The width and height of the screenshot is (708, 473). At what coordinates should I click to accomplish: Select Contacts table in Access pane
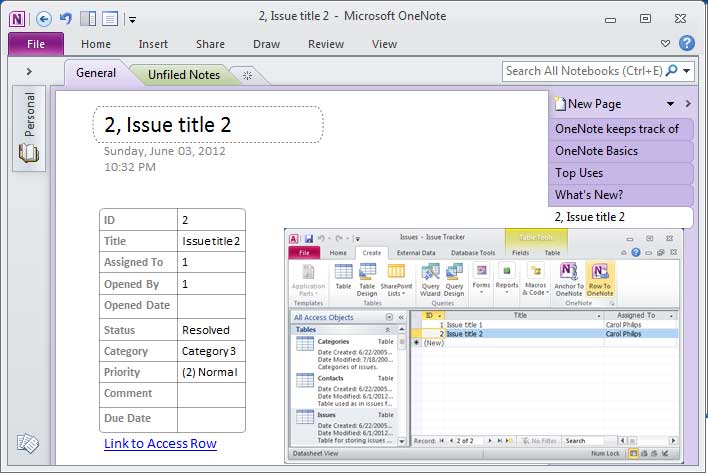point(344,391)
